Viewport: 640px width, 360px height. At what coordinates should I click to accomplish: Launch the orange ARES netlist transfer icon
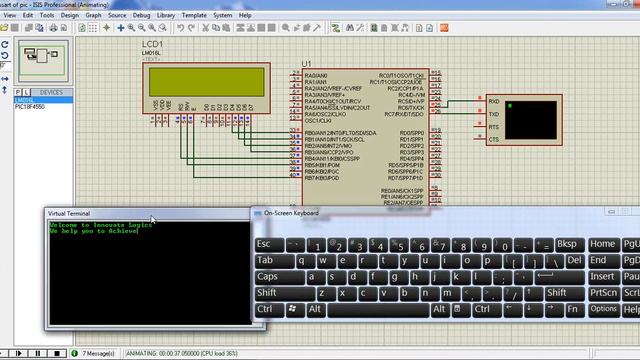pos(444,28)
